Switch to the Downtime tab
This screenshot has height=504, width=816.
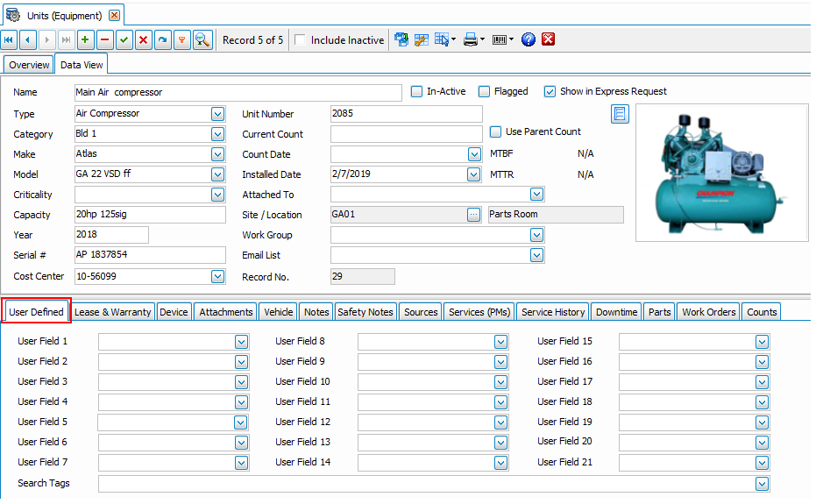click(616, 312)
